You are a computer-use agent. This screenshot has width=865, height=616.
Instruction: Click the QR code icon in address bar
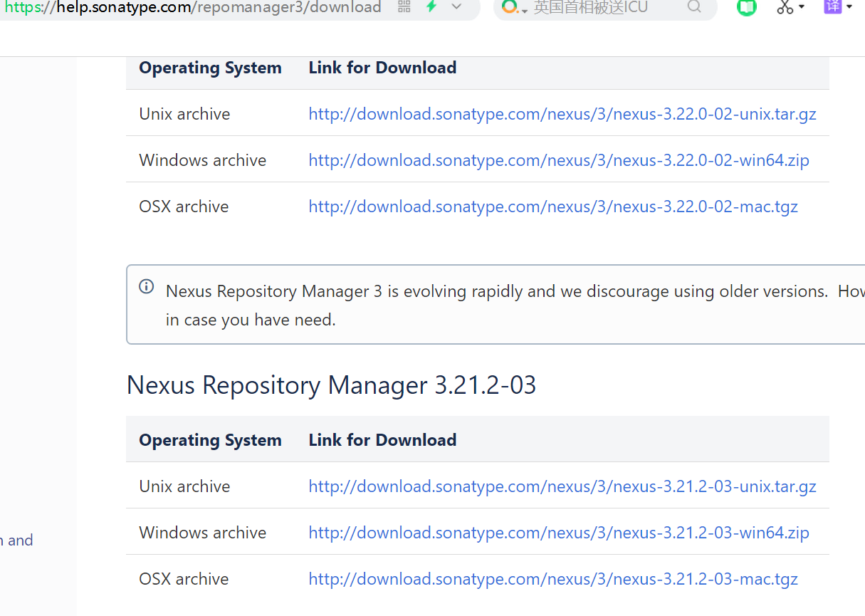(404, 7)
